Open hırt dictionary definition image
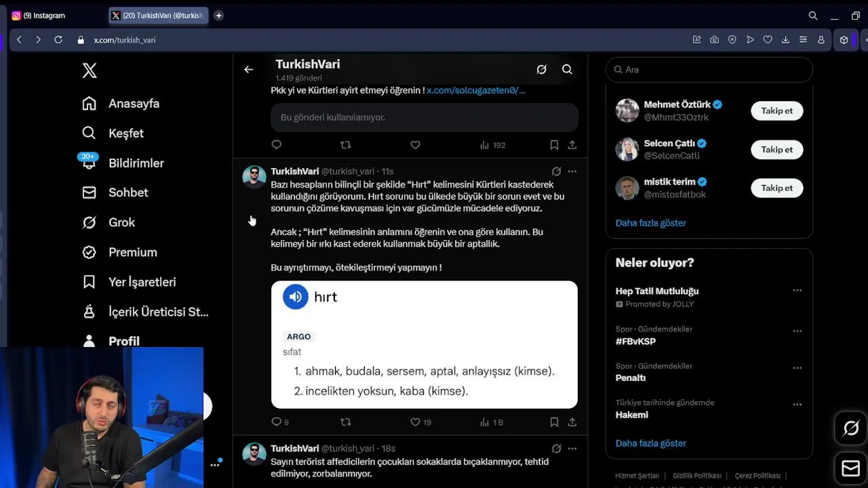This screenshot has height=488, width=868. click(425, 344)
